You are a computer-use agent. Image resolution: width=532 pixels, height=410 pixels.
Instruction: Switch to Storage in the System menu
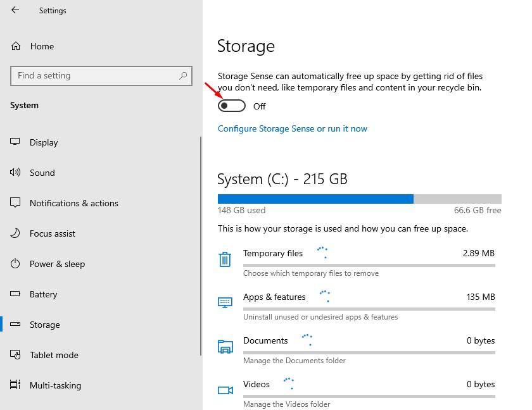pos(44,325)
